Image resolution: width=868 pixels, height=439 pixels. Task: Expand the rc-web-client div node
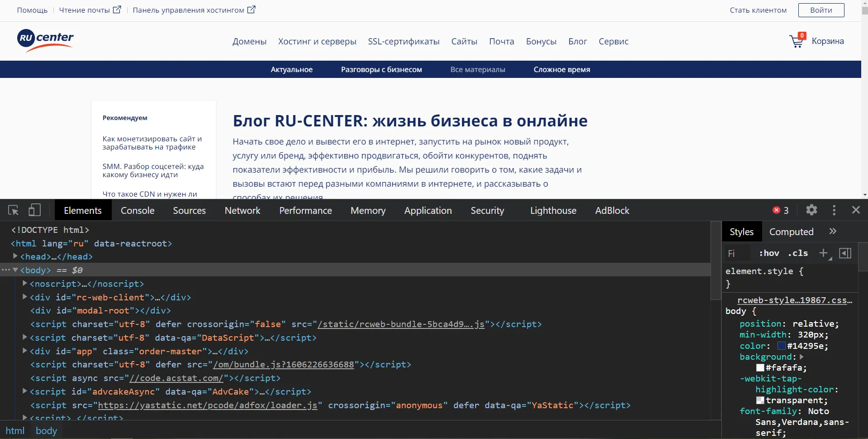coord(25,297)
